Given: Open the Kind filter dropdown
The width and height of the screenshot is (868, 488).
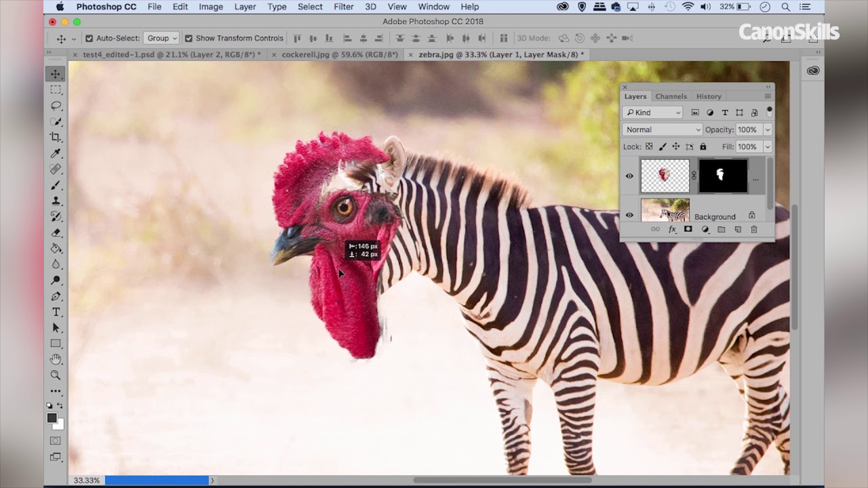Looking at the screenshot, I should click(653, 113).
